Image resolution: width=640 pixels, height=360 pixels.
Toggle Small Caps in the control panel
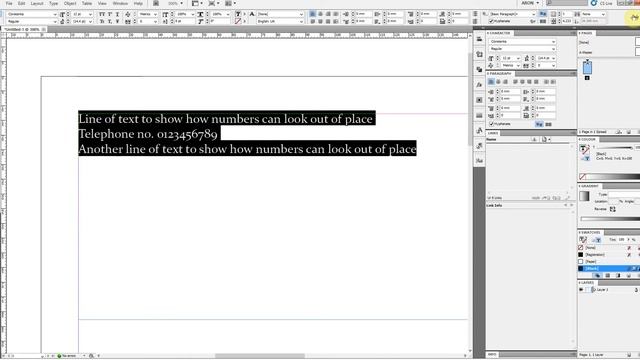(x=102, y=21)
